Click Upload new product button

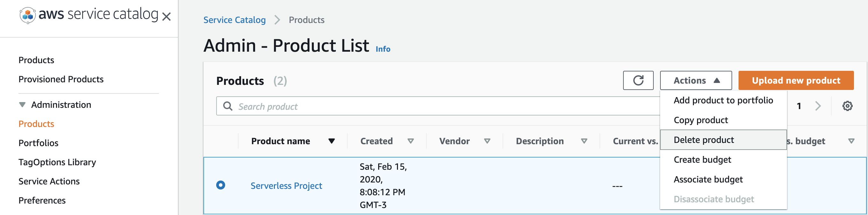pos(796,80)
